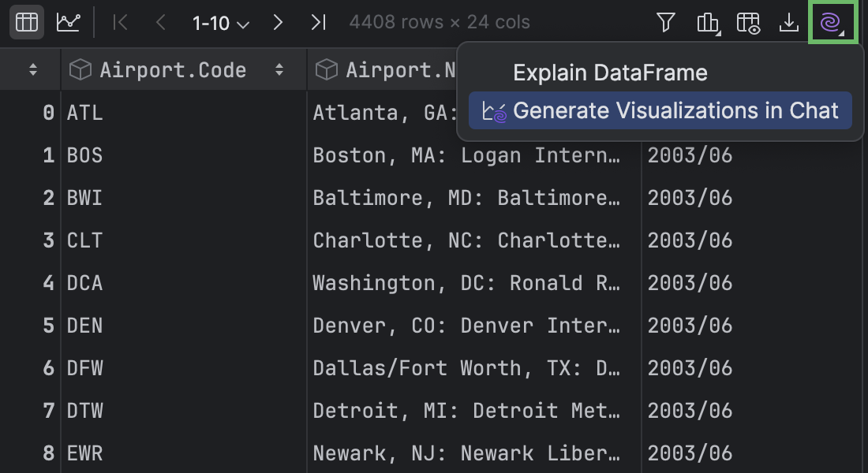Screen dimensions: 868x473
Task: Switch to table view mode
Action: click(26, 22)
